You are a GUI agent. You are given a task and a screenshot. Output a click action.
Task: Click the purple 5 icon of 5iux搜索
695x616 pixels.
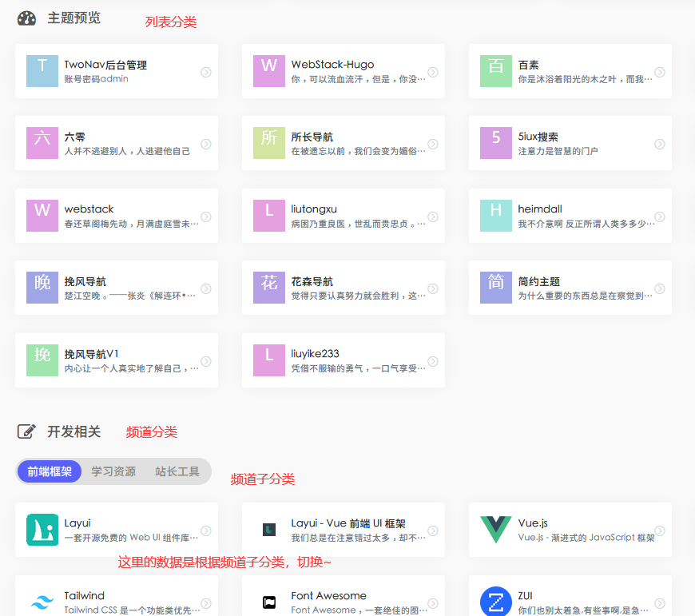496,143
